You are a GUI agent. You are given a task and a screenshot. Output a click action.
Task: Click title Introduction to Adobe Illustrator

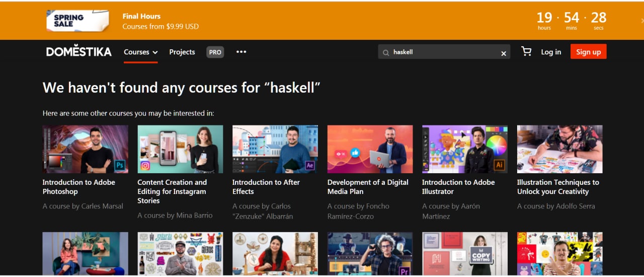point(458,187)
